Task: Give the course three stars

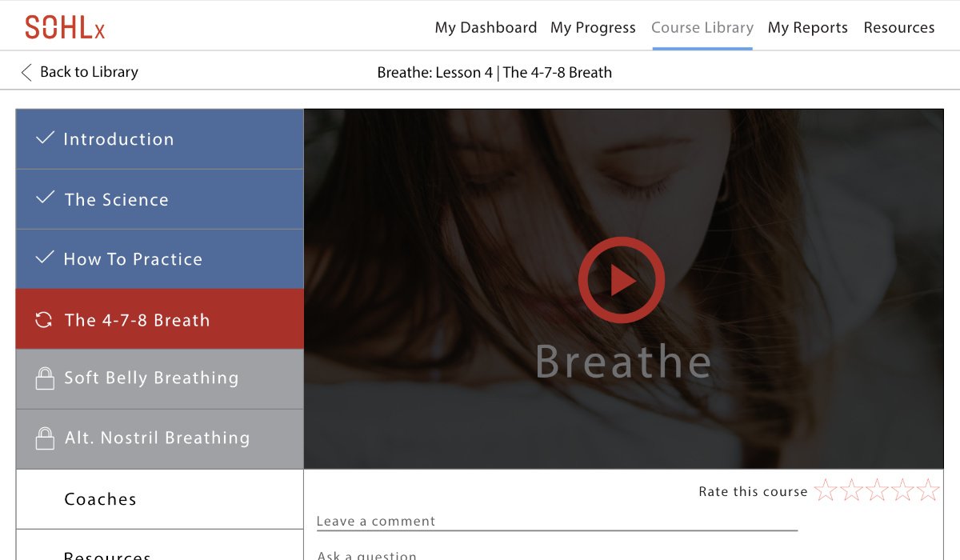Action: click(877, 490)
